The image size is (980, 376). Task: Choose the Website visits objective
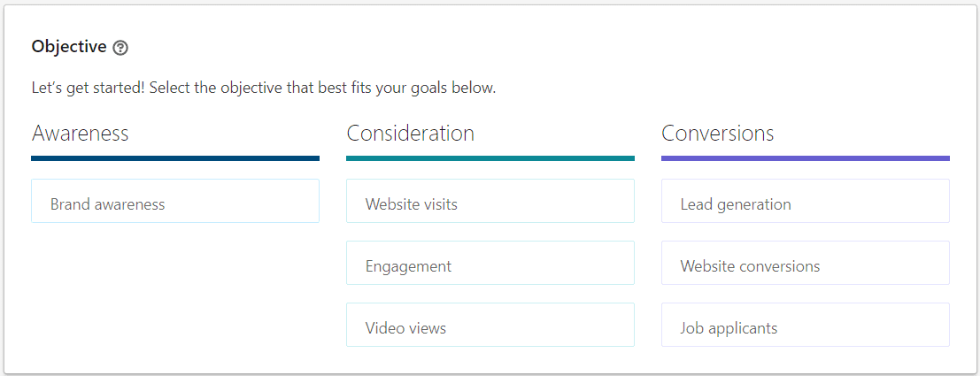490,201
